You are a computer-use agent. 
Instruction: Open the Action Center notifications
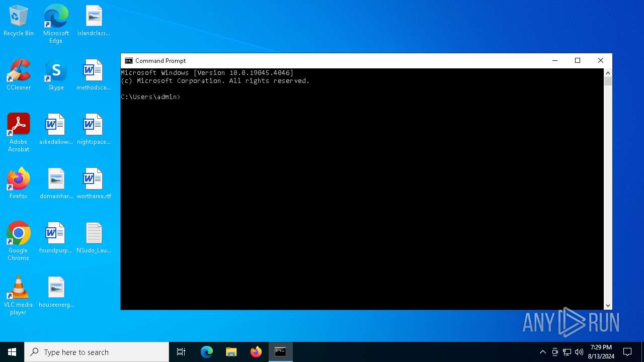pos(627,352)
